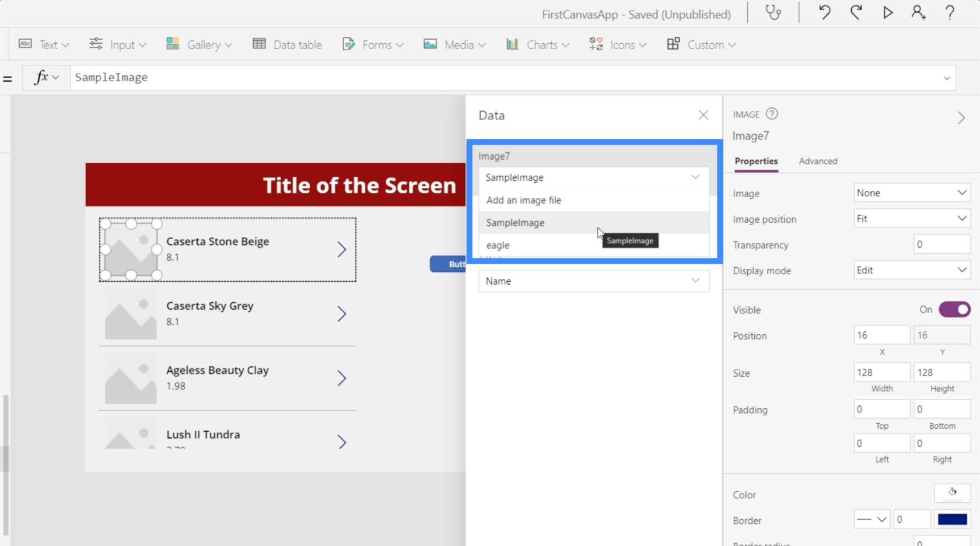Open the Input menu in the ribbon
This screenshot has height=546, width=980.
[118, 44]
